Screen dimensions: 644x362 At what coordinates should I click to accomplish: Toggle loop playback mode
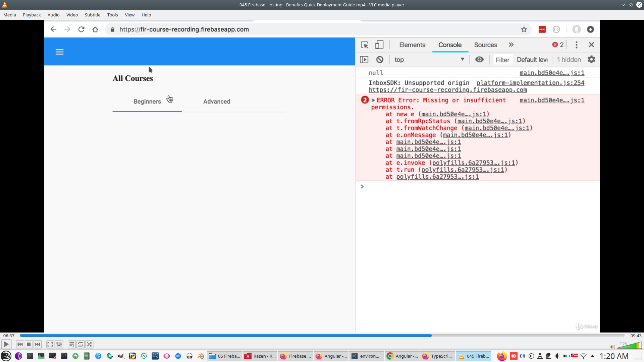pos(80,344)
